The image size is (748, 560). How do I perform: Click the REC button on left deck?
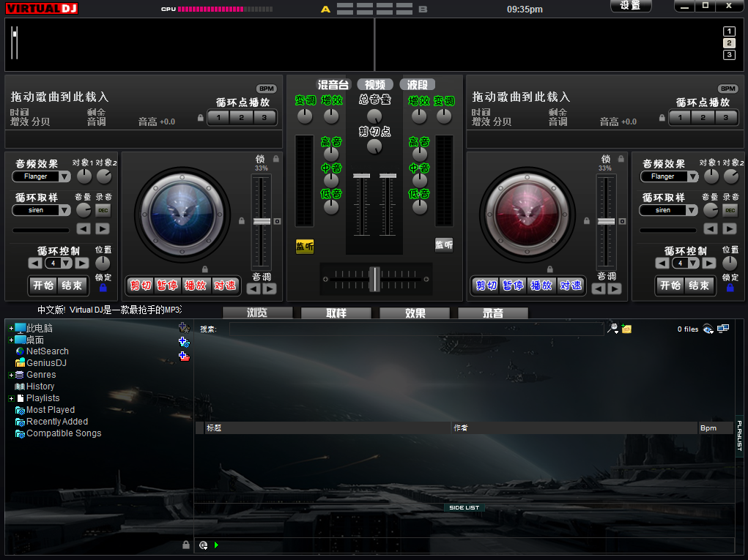click(103, 211)
